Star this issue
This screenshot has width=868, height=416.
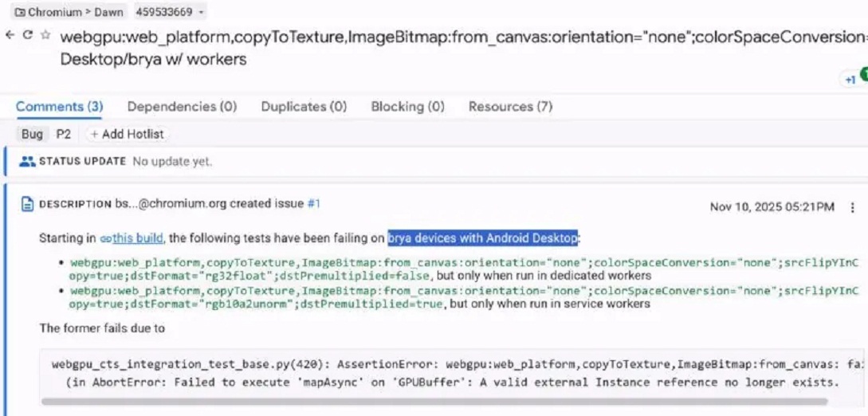point(45,35)
